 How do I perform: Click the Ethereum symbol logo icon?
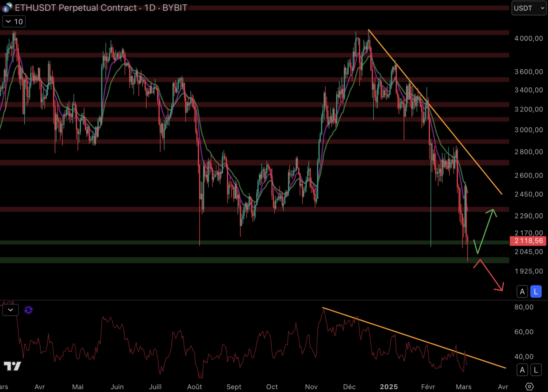[7, 7]
